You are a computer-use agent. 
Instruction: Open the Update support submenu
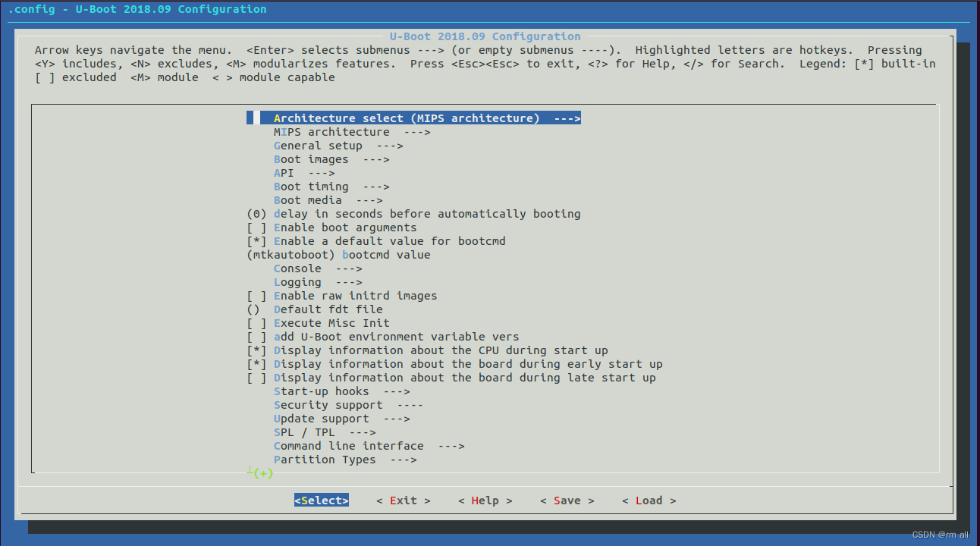coord(342,419)
